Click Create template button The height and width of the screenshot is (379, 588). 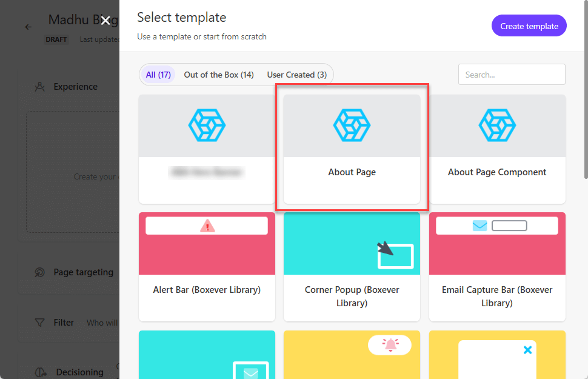click(x=529, y=26)
